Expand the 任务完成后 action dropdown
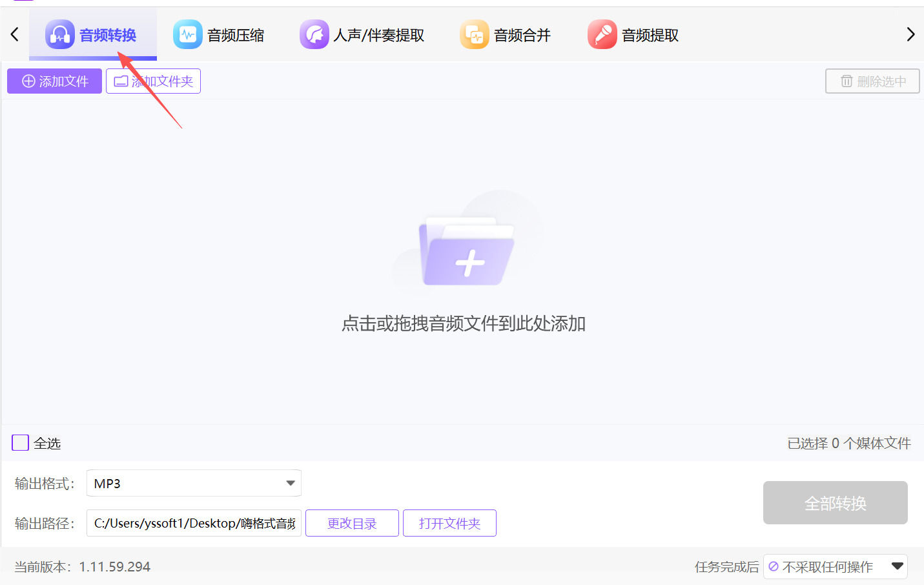Screen dimensions: 924x585 836,567
